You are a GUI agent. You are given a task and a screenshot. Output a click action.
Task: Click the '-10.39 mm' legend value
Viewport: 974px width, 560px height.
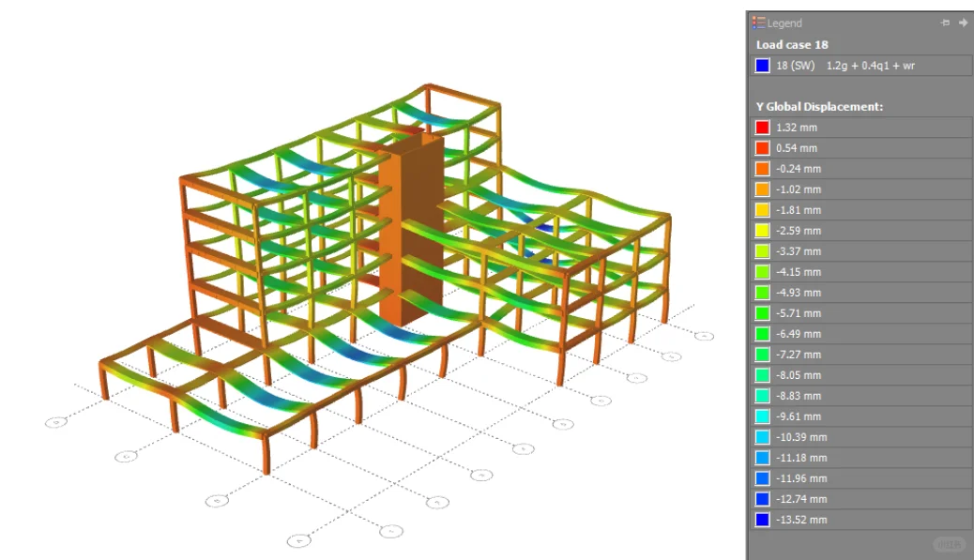pyautogui.click(x=801, y=437)
